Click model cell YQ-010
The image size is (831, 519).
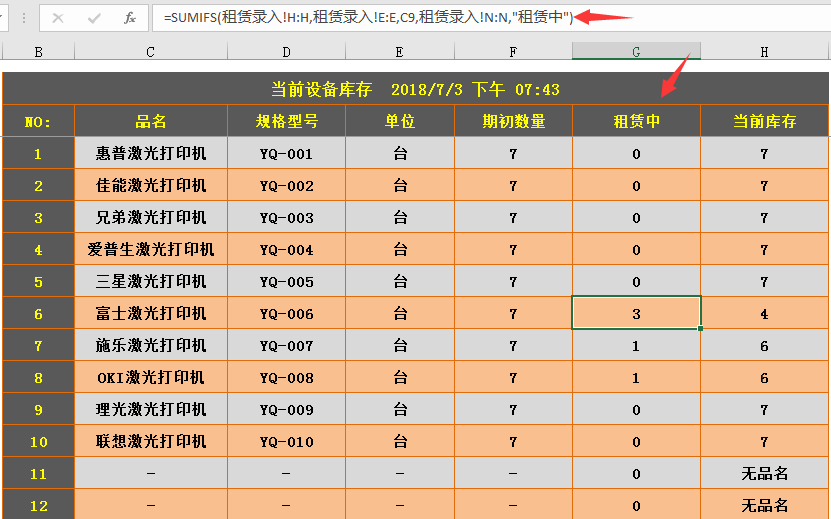pyautogui.click(x=286, y=441)
